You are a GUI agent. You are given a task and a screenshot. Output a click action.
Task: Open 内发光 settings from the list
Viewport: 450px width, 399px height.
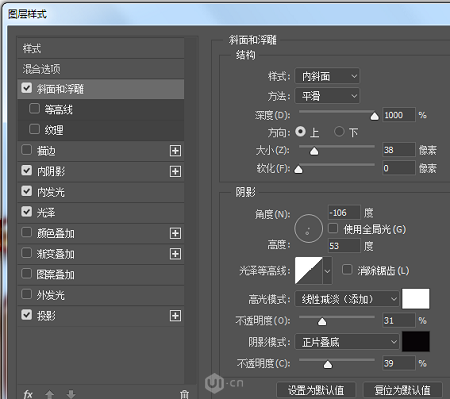tap(101, 192)
